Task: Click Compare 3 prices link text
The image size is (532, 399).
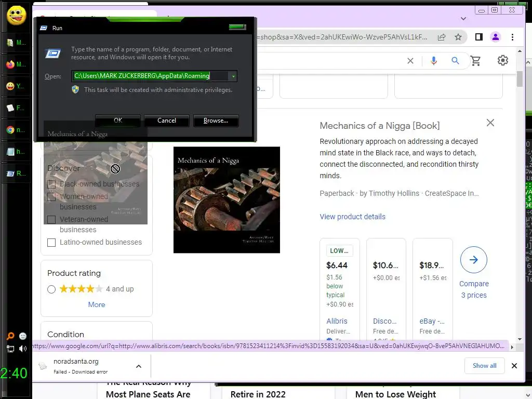Action: (x=474, y=289)
